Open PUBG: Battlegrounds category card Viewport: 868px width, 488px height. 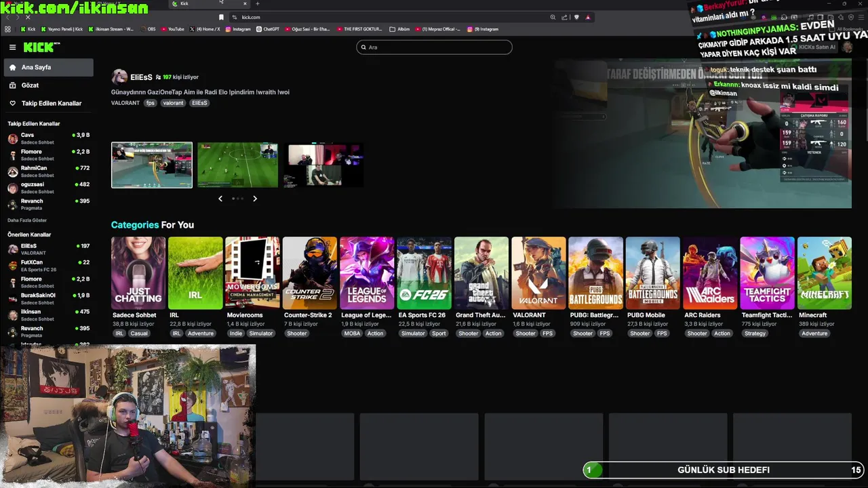click(x=596, y=273)
